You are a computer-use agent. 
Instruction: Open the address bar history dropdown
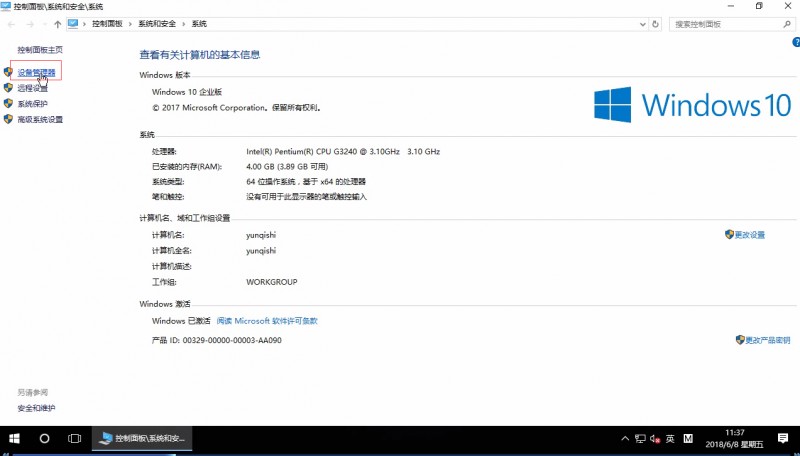[642, 24]
